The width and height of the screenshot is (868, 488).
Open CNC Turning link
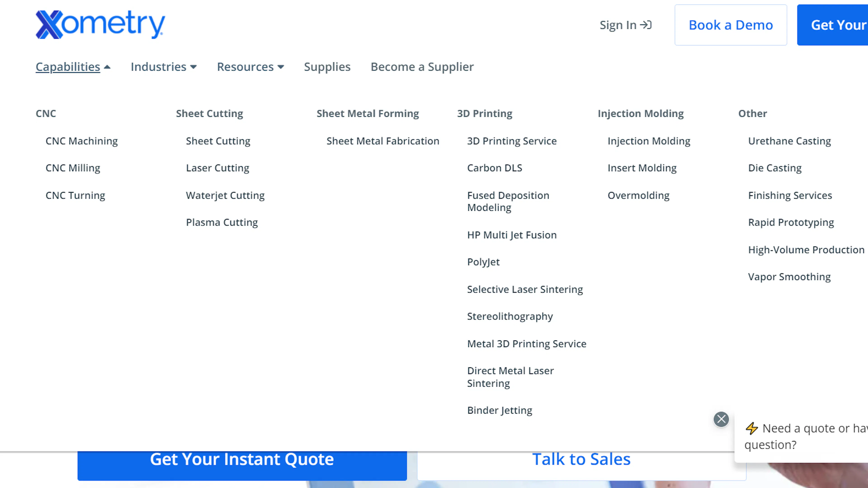tap(75, 195)
